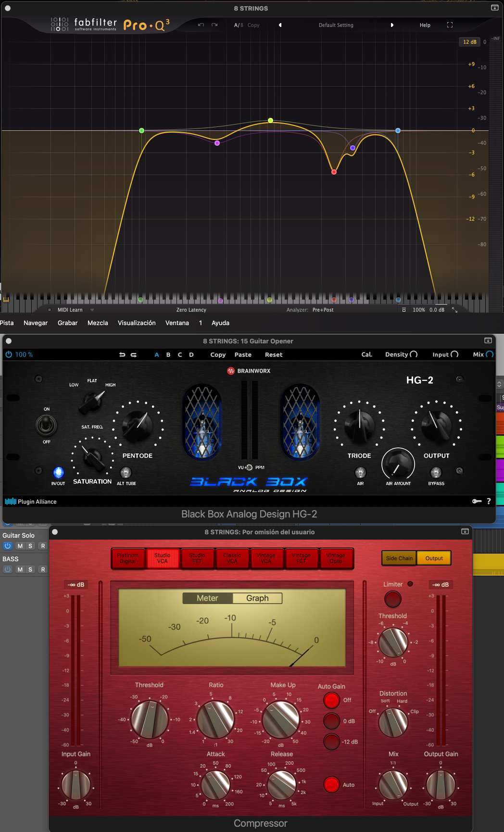Open the Mezcla menu
This screenshot has height=832, width=504.
point(98,323)
